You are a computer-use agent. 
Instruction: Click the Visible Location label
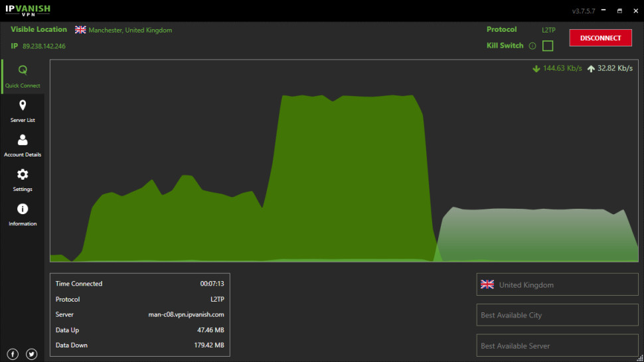pyautogui.click(x=39, y=30)
